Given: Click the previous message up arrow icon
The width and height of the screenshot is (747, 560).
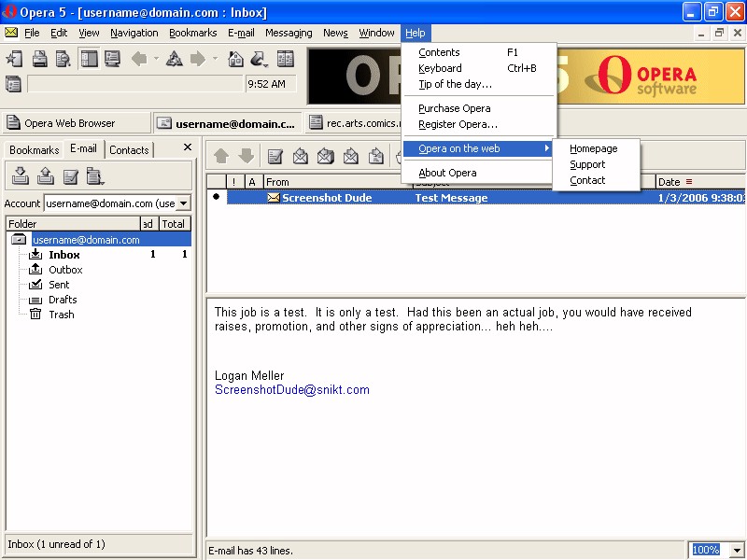Looking at the screenshot, I should 221,156.
